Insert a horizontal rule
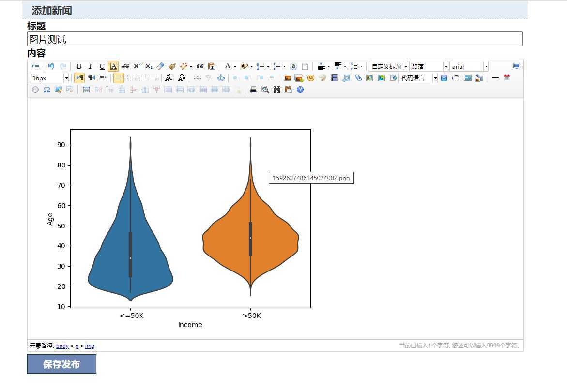The width and height of the screenshot is (567, 392). coord(495,78)
